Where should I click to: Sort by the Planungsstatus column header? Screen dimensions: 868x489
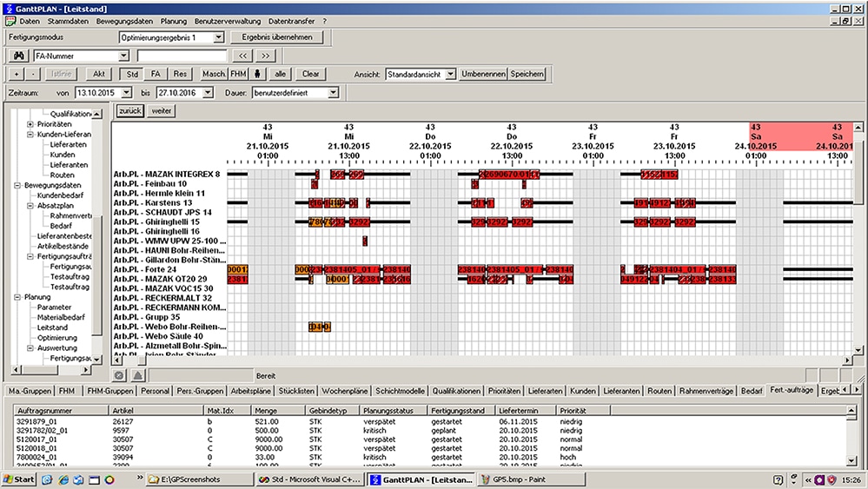394,411
